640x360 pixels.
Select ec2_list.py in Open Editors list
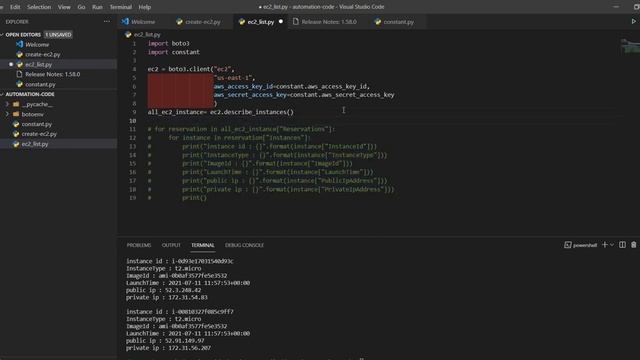click(38, 64)
